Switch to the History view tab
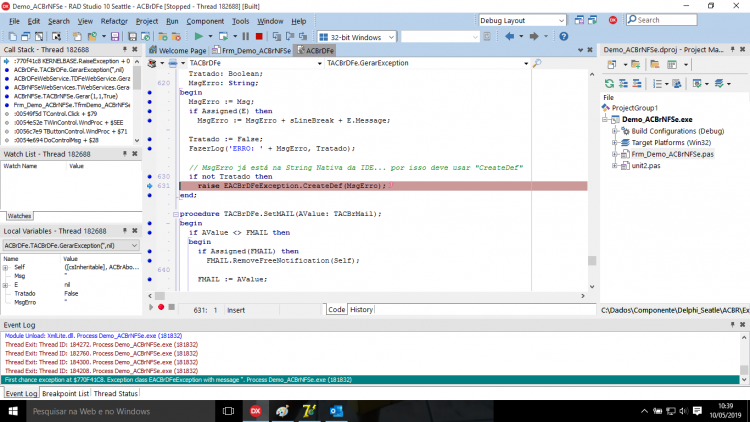The image size is (750, 422). click(x=361, y=310)
